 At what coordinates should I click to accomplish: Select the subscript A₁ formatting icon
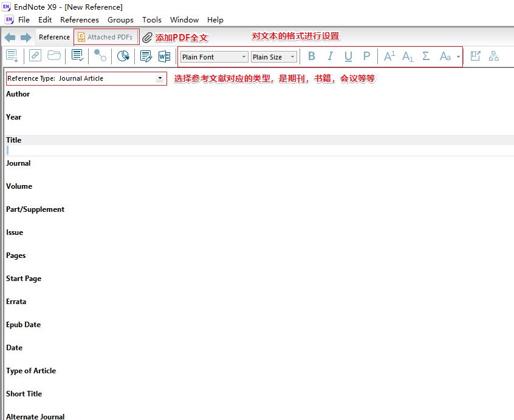point(408,56)
